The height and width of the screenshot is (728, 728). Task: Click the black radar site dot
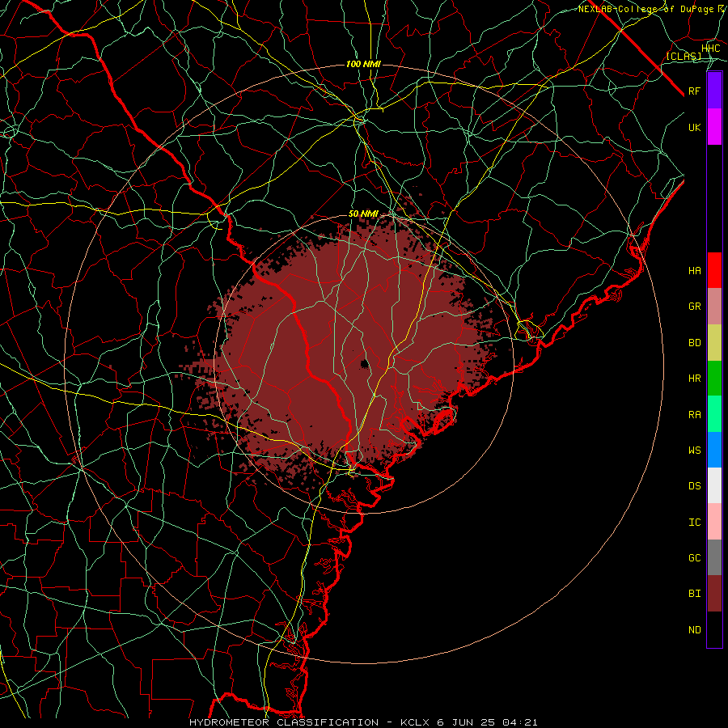(365, 363)
